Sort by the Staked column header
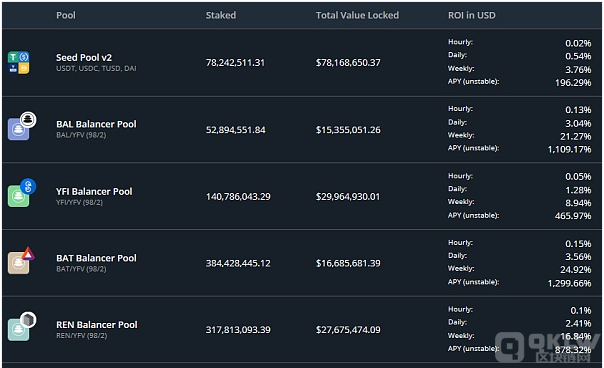 tap(221, 15)
